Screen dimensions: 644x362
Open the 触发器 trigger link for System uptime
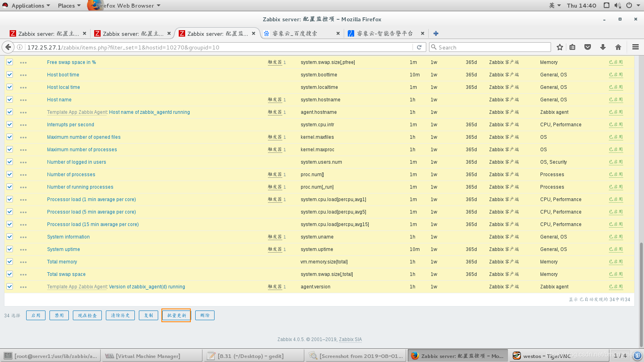tap(275, 249)
